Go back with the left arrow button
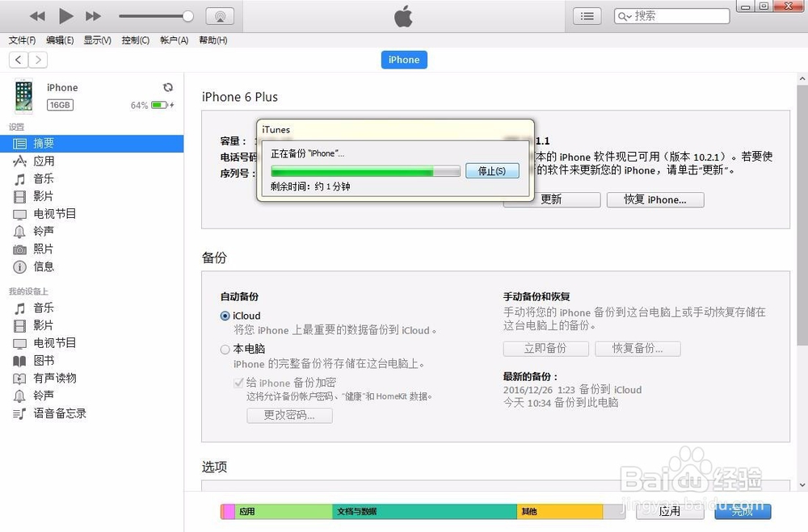 click(x=19, y=60)
